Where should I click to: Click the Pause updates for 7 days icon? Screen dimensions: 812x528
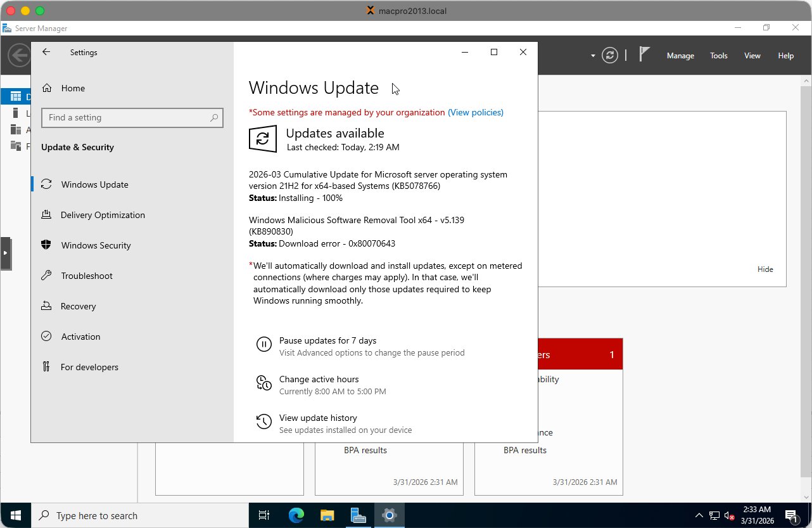coord(264,344)
